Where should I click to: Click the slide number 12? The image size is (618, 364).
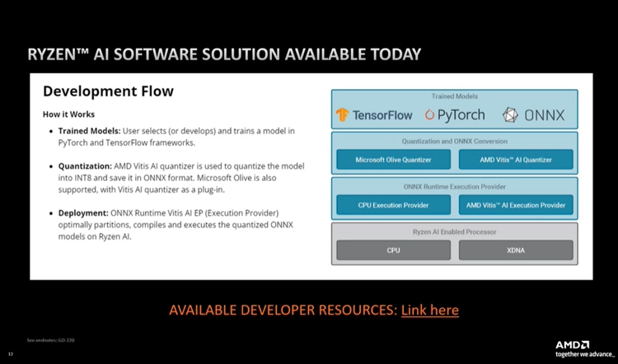pyautogui.click(x=11, y=354)
